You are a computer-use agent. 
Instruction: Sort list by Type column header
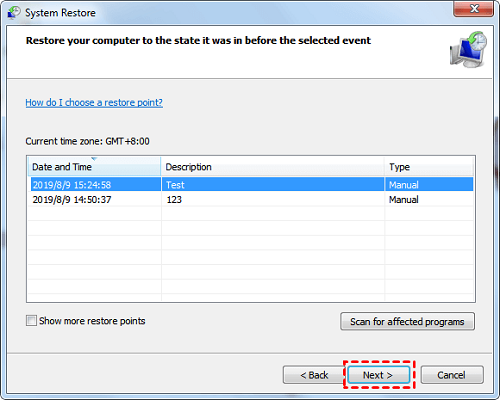[429, 166]
